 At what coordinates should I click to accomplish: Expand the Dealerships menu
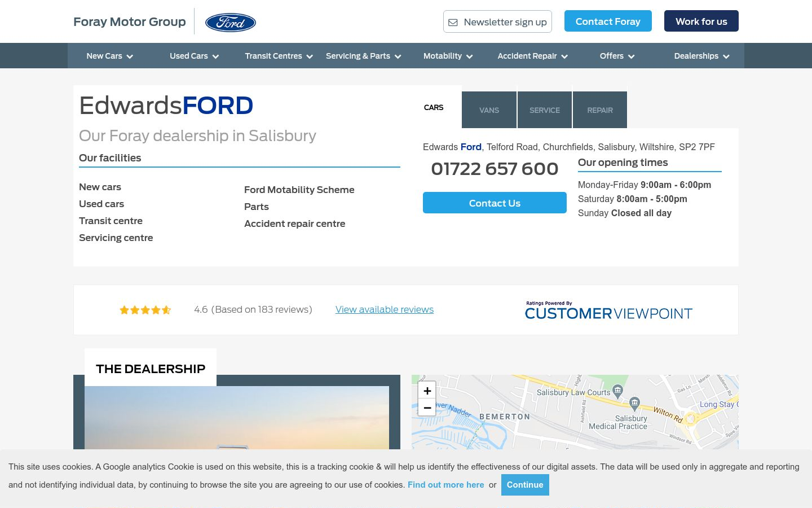pos(701,56)
